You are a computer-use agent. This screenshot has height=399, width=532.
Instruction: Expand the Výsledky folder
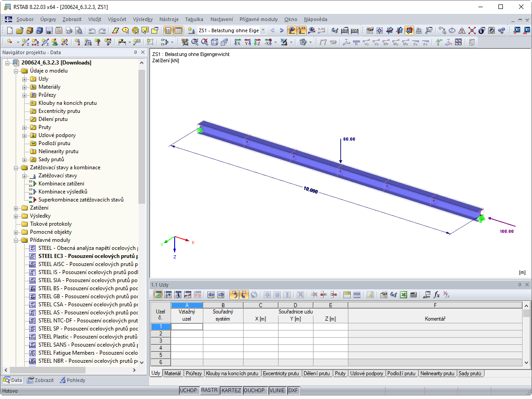pos(16,216)
